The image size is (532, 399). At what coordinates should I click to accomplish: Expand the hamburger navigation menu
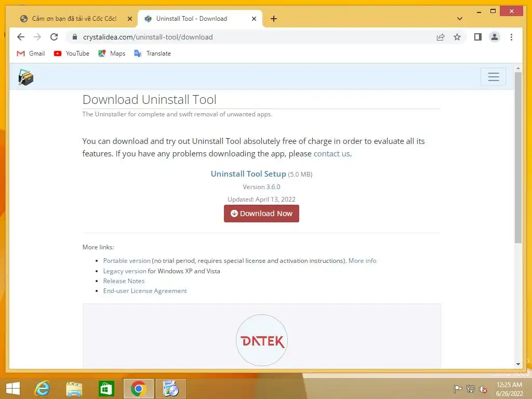click(494, 77)
